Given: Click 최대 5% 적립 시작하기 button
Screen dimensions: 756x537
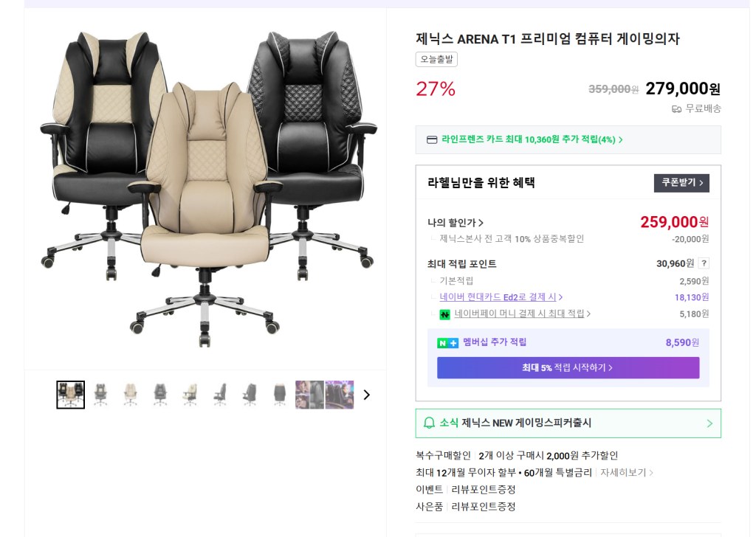Looking at the screenshot, I should [568, 367].
